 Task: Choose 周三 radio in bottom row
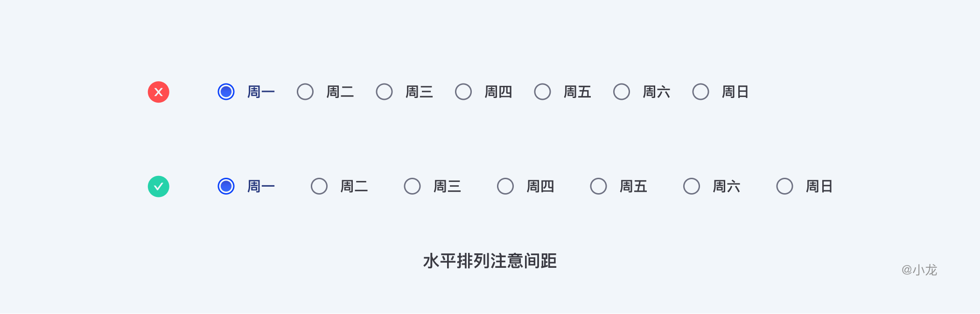[x=413, y=187]
